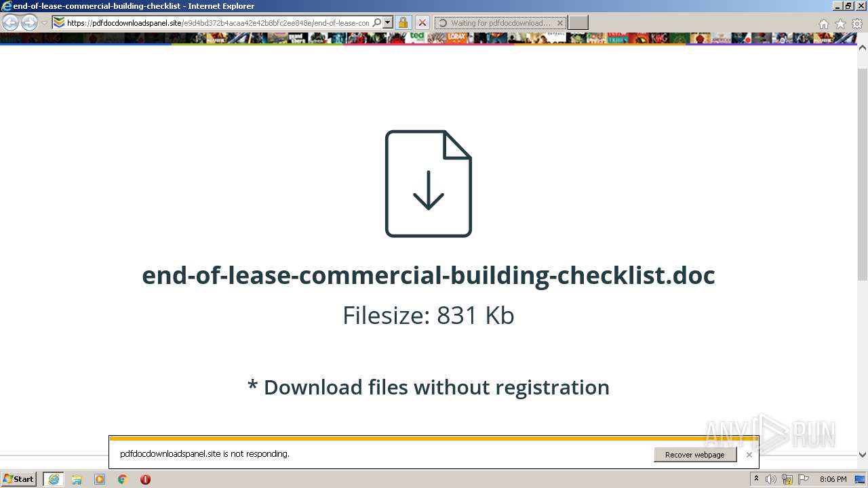Click the site favicon in address bar
The width and height of the screenshot is (868, 488).
point(59,22)
